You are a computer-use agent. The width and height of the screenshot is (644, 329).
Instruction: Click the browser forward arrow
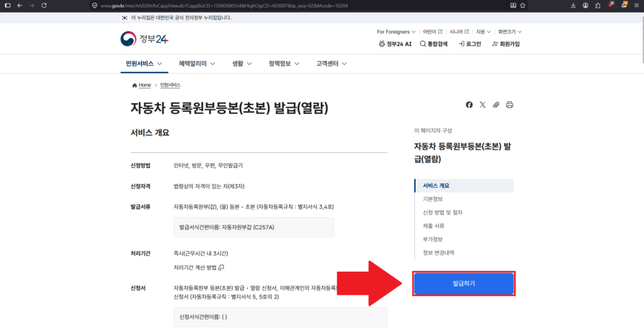pos(32,6)
